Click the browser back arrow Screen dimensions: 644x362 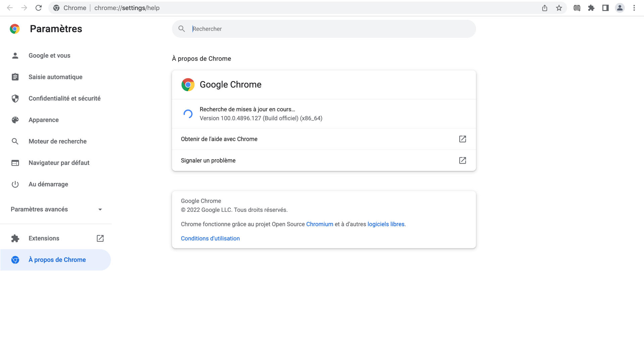click(10, 8)
